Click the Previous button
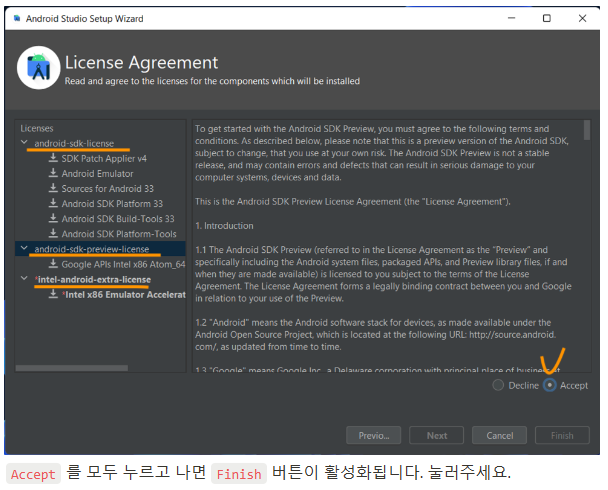Viewport: 608px width, 490px height. click(x=373, y=435)
